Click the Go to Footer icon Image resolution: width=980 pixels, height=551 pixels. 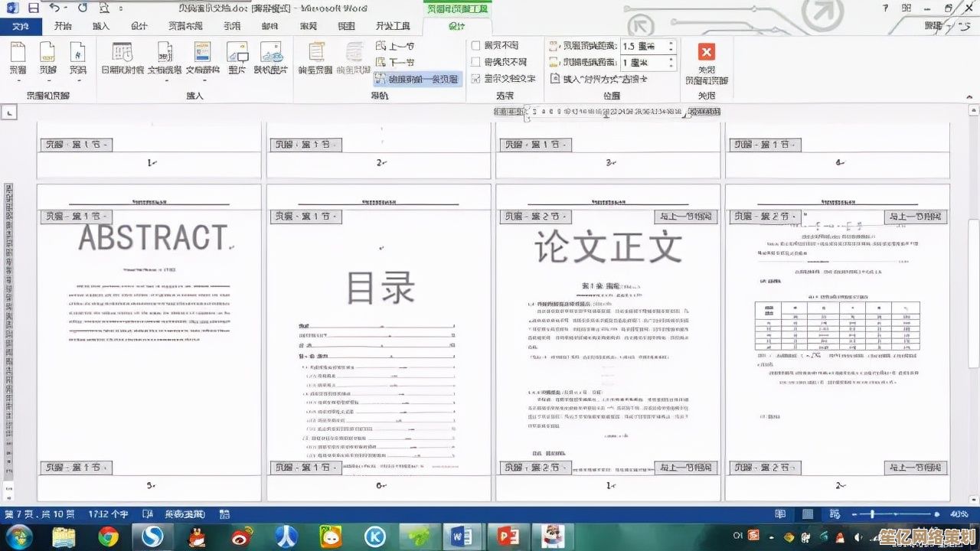click(x=354, y=57)
